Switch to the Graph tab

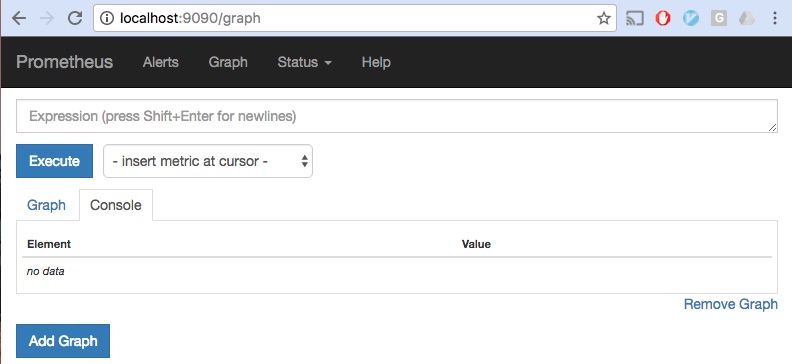click(x=46, y=205)
